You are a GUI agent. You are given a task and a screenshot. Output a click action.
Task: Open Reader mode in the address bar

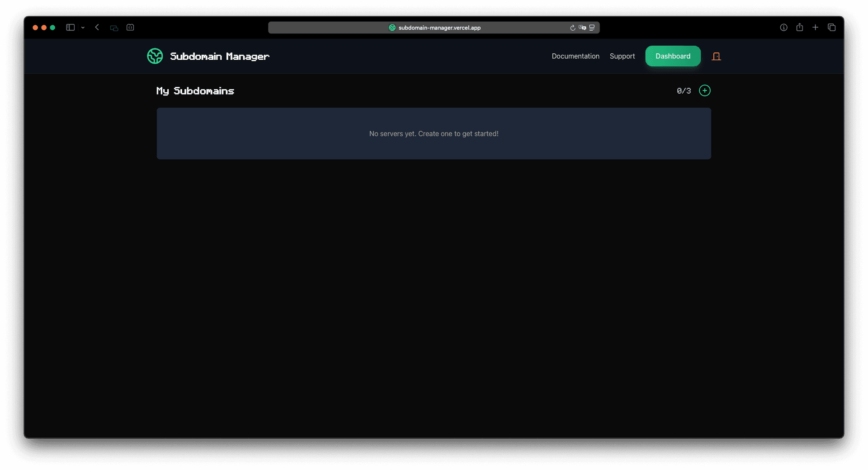[x=592, y=28]
